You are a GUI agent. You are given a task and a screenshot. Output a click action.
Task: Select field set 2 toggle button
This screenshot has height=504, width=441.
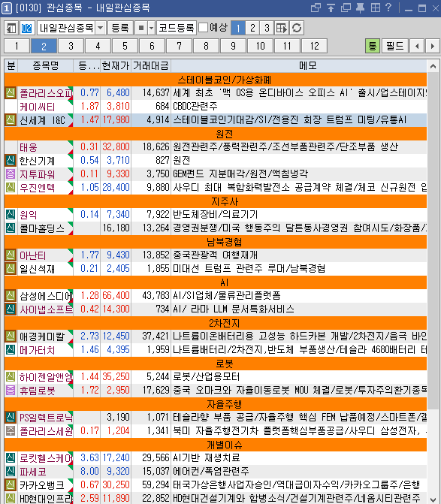click(x=252, y=28)
